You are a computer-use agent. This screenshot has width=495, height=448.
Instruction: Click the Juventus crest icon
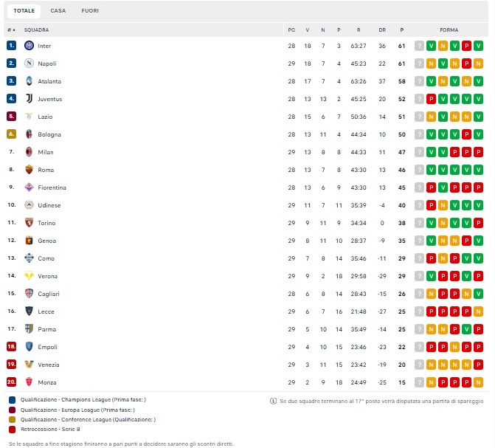[30, 99]
